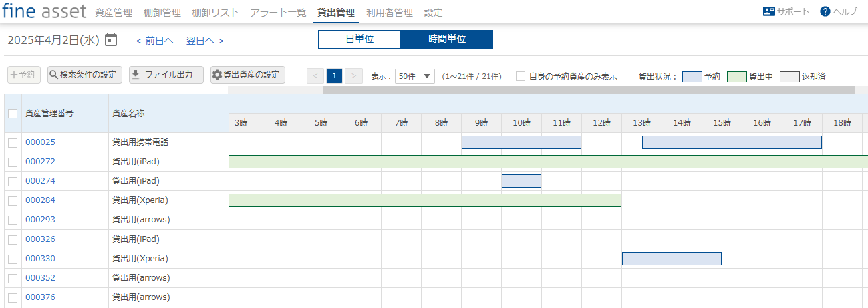
Task: Open asset link 000293
Action: 40,220
